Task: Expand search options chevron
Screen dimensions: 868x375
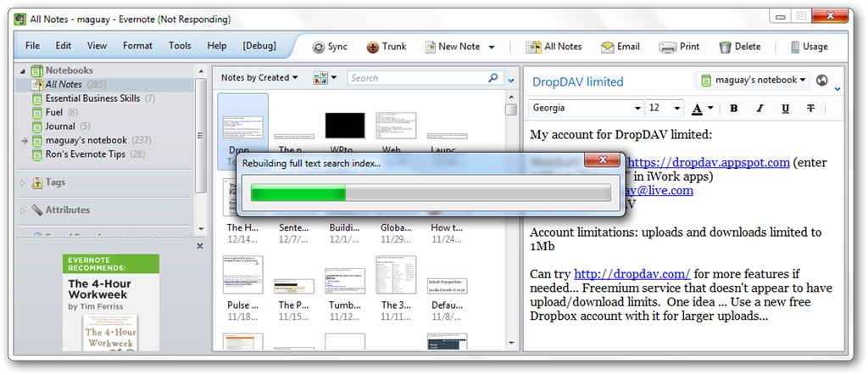Action: (x=511, y=81)
